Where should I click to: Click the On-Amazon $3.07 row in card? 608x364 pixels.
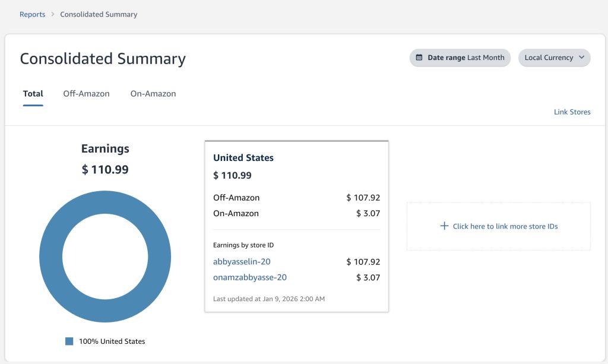coord(296,213)
